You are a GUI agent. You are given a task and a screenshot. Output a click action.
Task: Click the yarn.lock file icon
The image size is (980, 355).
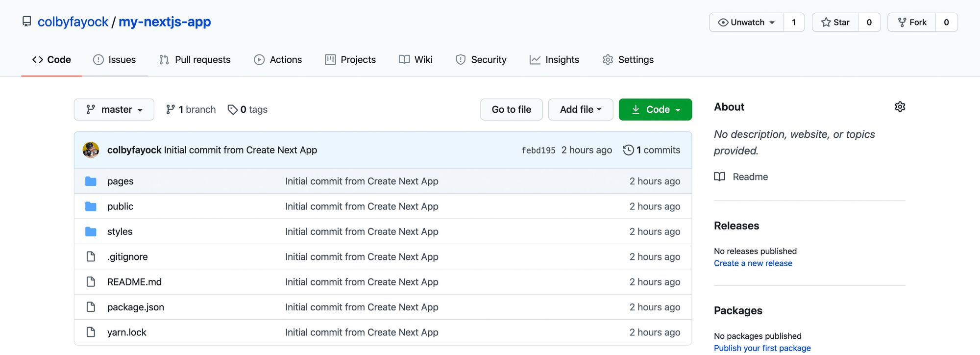tap(91, 332)
